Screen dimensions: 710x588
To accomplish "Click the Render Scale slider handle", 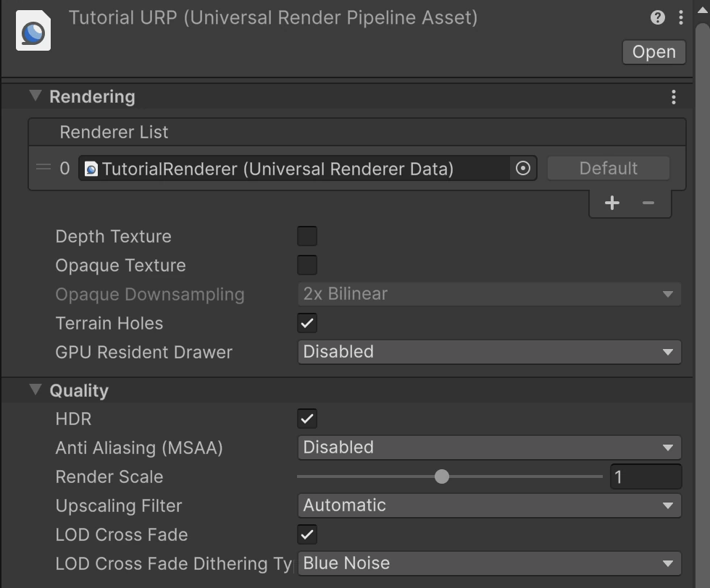I will click(441, 476).
